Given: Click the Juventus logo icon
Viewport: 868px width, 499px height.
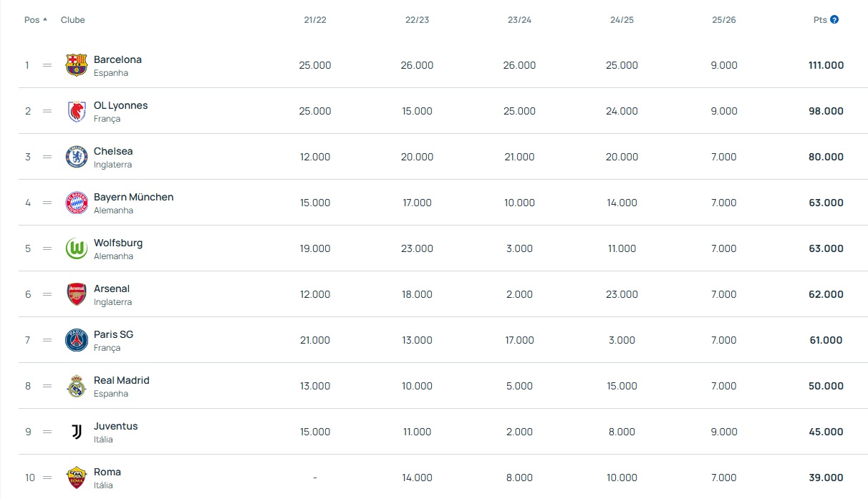Looking at the screenshot, I should pyautogui.click(x=77, y=432).
